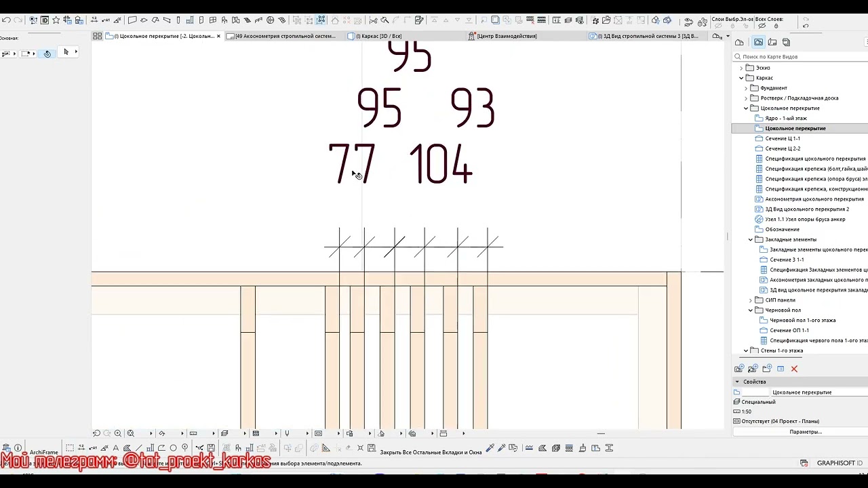This screenshot has width=868, height=488.
Task: Click the Favorites star icon
Action: tap(56, 20)
